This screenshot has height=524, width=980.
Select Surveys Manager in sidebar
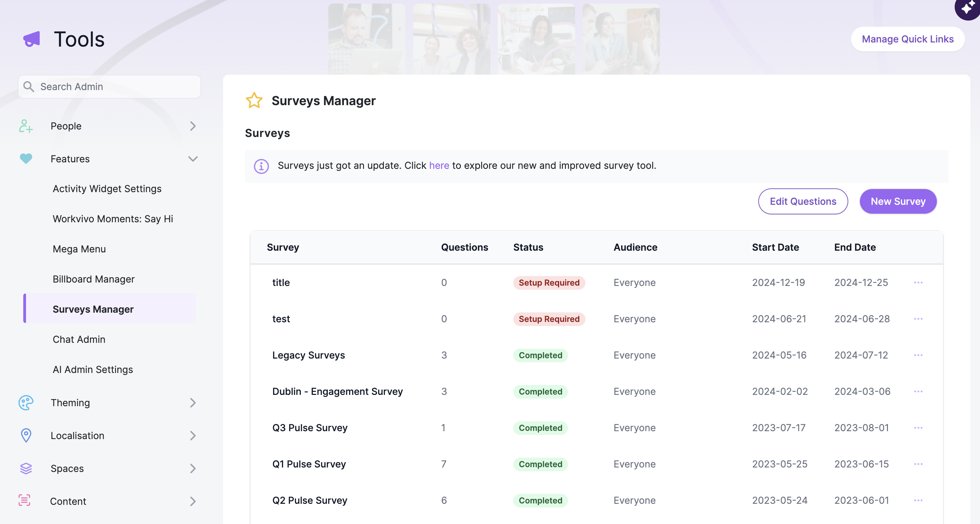click(109, 309)
